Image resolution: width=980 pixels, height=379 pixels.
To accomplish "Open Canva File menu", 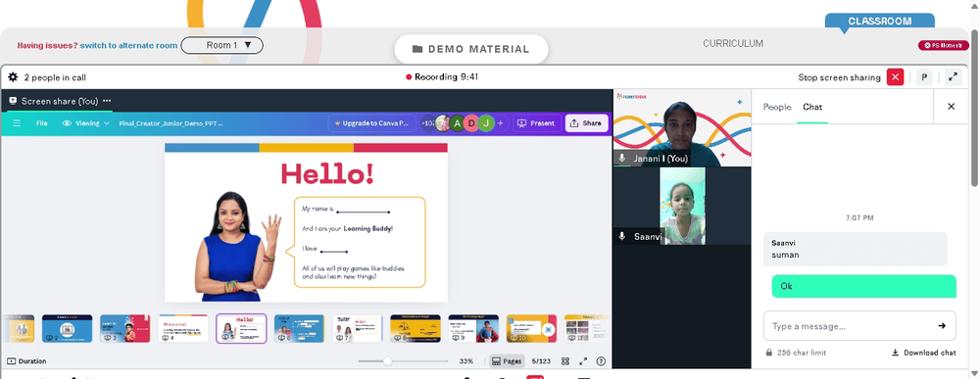I will (x=41, y=123).
